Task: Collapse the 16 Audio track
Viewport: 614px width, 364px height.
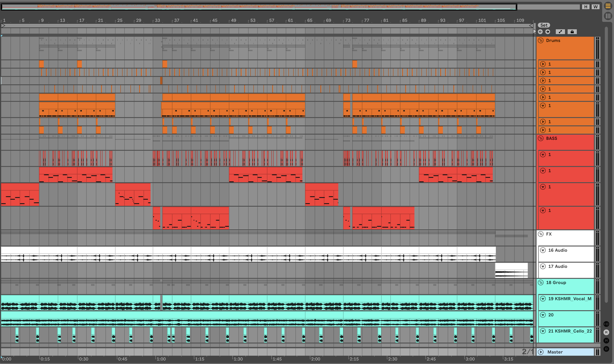Action: (543, 250)
